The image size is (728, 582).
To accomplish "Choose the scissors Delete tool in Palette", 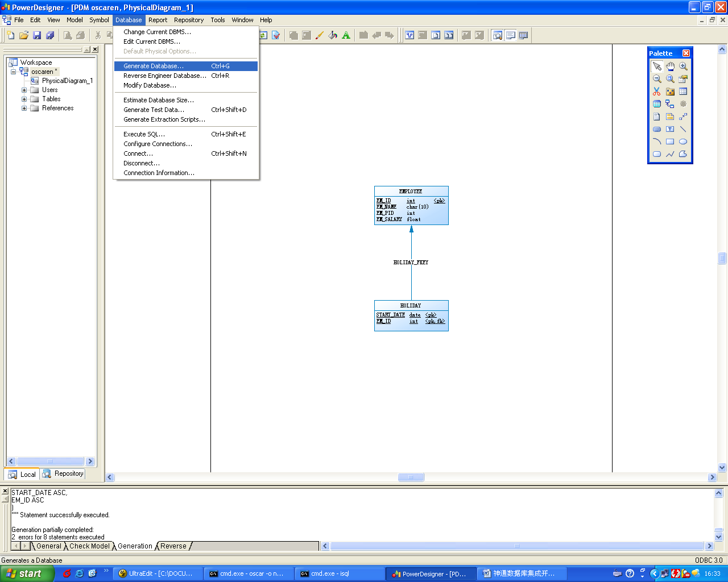I will 657,92.
